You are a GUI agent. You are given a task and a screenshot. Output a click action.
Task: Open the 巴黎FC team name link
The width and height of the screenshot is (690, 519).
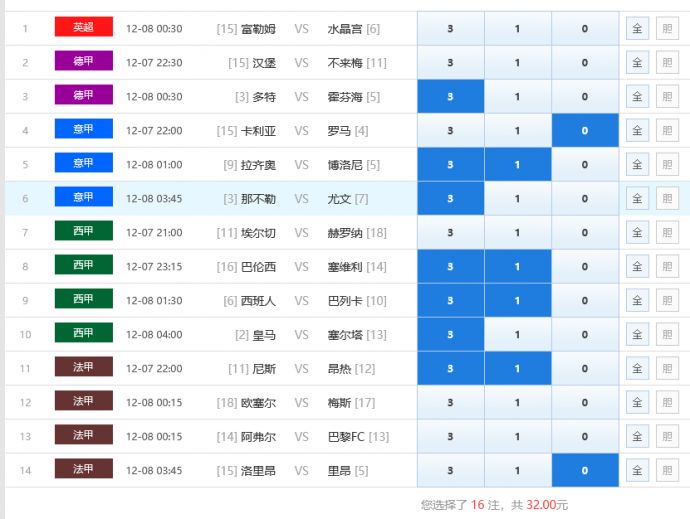click(346, 437)
